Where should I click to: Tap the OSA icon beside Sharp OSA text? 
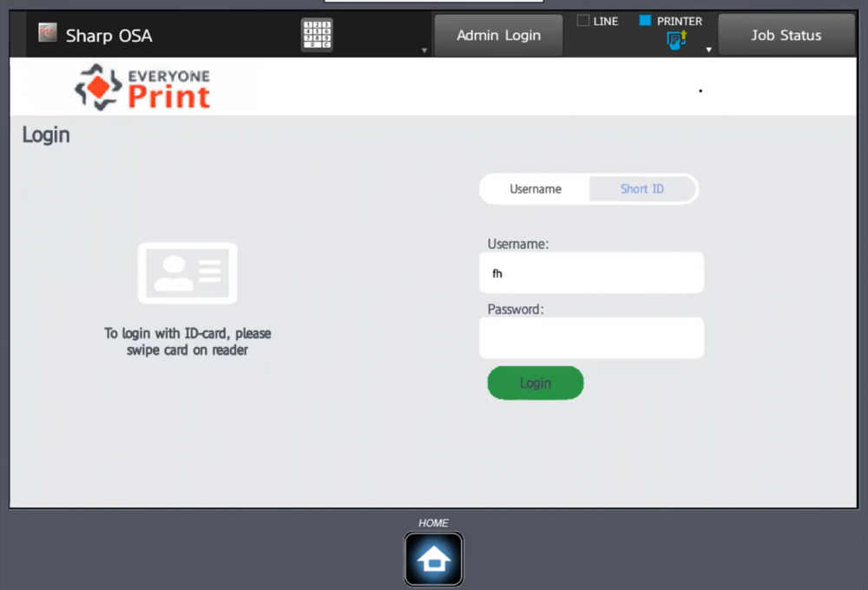pos(47,32)
